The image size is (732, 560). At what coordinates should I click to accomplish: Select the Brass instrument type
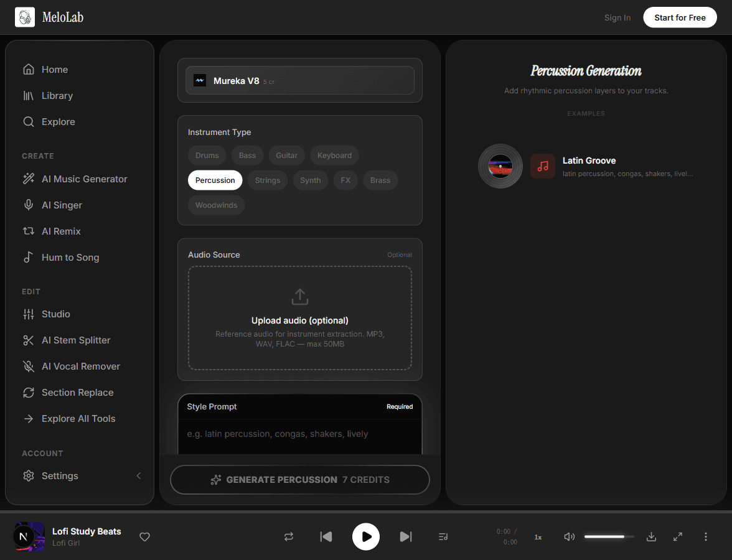(380, 180)
